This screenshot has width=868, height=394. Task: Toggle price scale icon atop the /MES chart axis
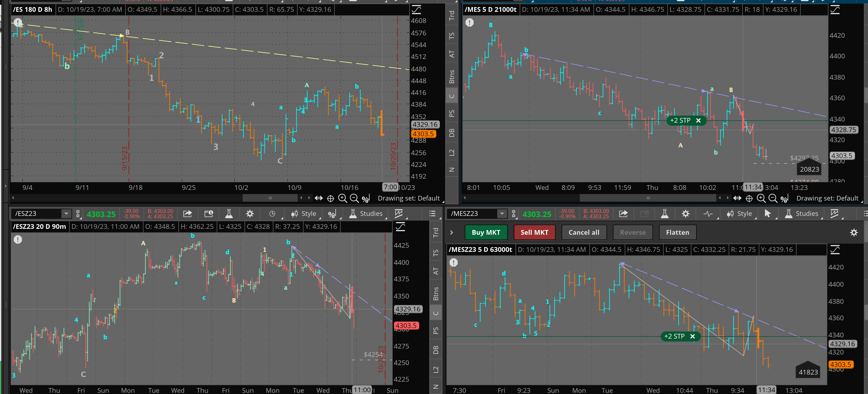click(x=835, y=10)
